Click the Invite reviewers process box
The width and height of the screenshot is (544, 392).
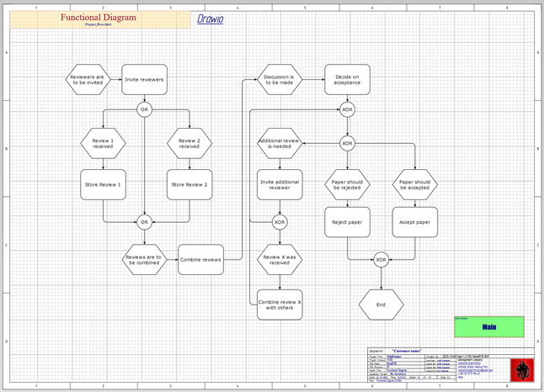click(144, 80)
